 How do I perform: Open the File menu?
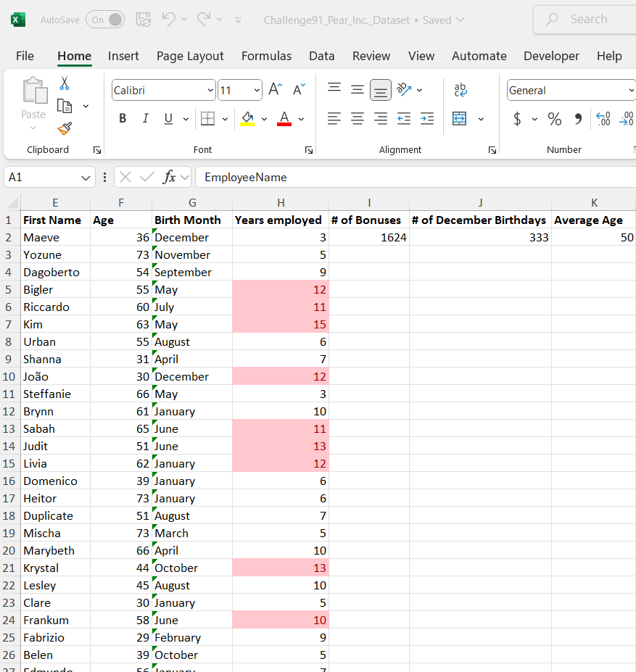(x=25, y=56)
